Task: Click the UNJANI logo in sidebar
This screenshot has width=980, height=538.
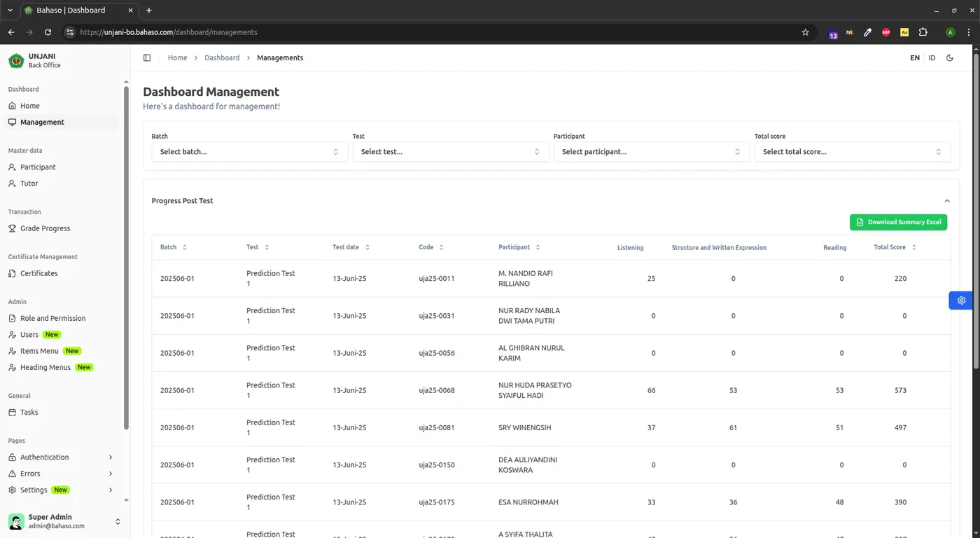Action: (x=16, y=61)
